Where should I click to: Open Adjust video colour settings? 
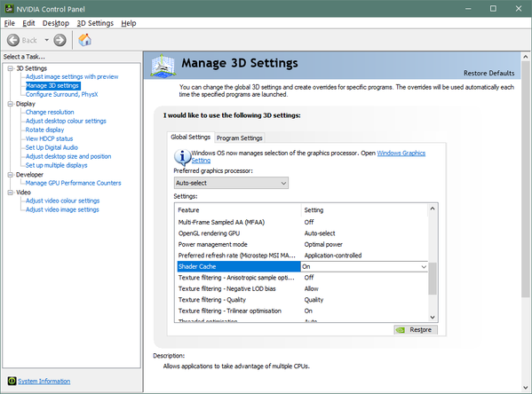coord(62,201)
